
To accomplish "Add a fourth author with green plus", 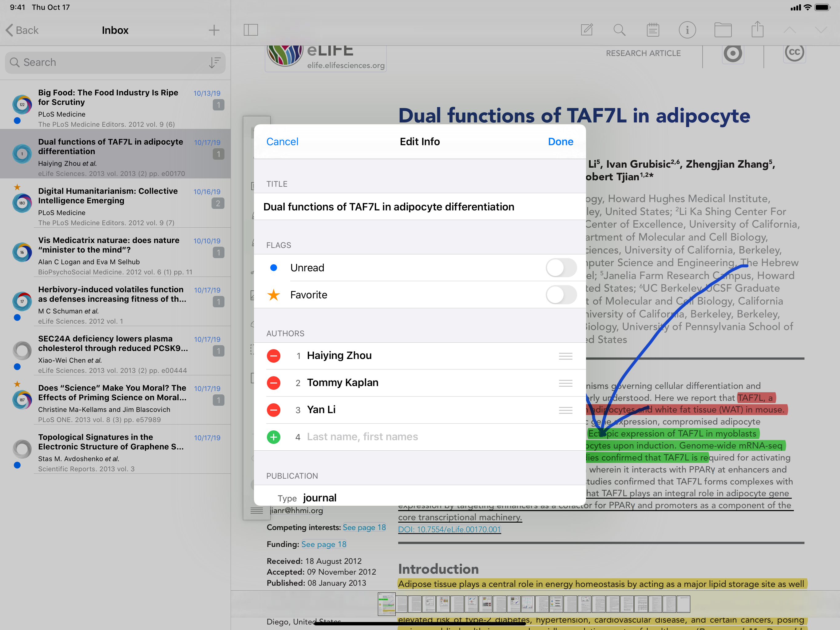I will (273, 437).
